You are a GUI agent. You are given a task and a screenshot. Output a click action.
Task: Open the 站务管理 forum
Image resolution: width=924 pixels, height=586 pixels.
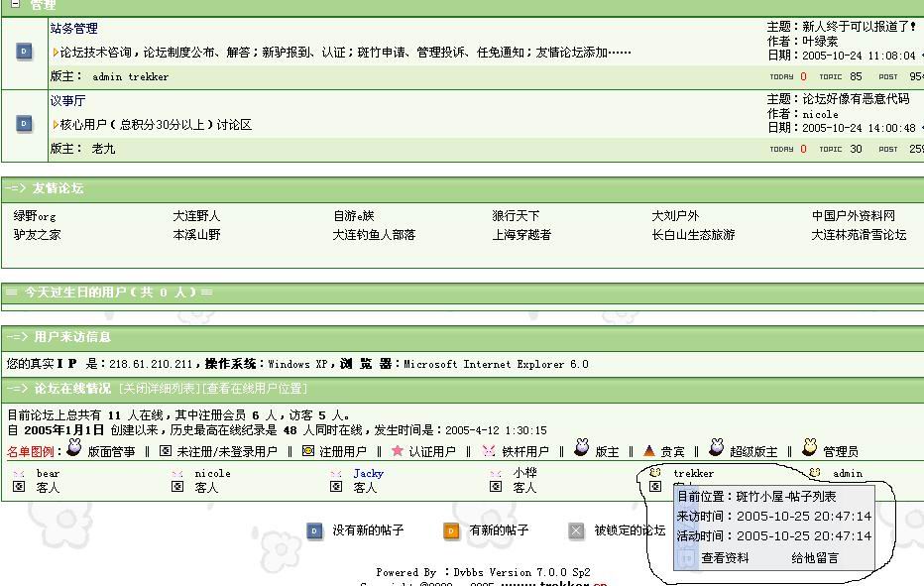[74, 29]
